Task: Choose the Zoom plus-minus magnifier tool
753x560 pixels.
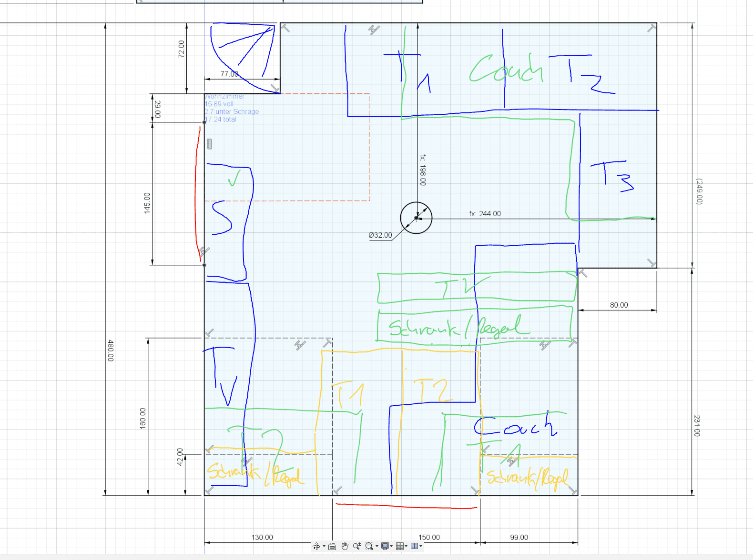Action: (x=357, y=546)
